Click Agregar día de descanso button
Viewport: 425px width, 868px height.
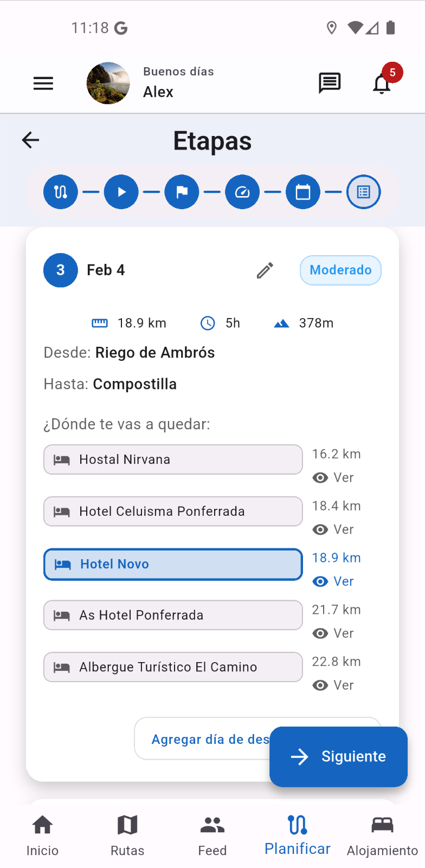point(209,739)
